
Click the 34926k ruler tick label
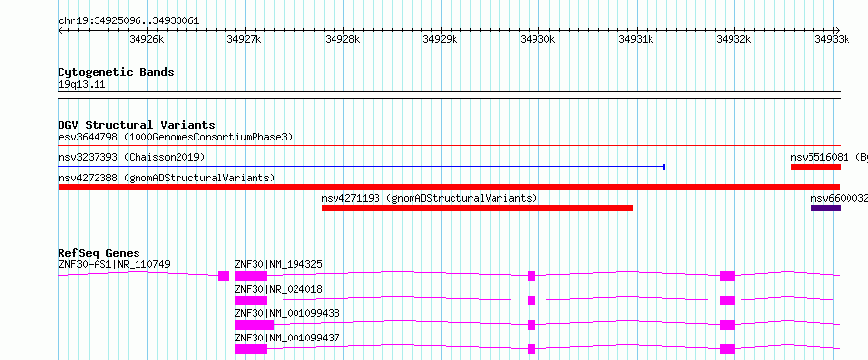[146, 39]
